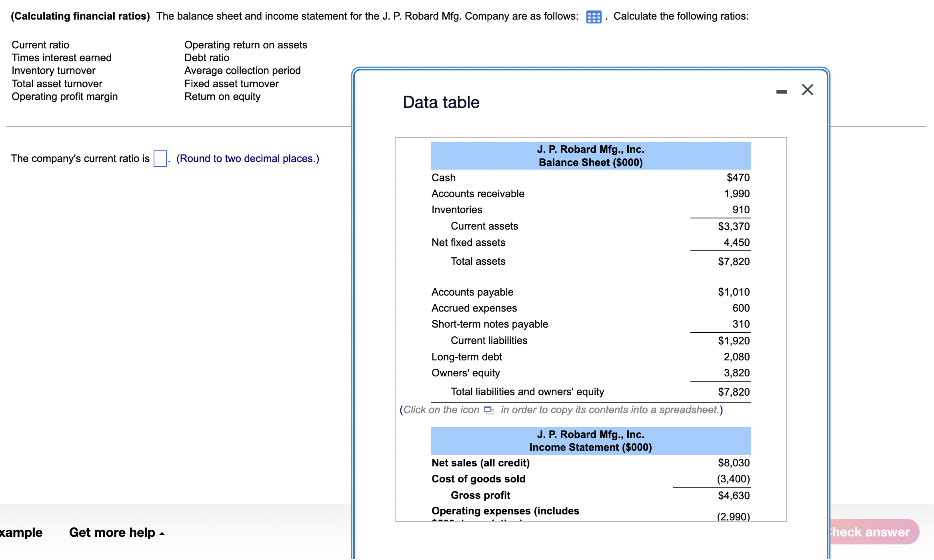Image resolution: width=934 pixels, height=560 pixels.
Task: Minimize the Data table dialog
Action: coord(782,90)
